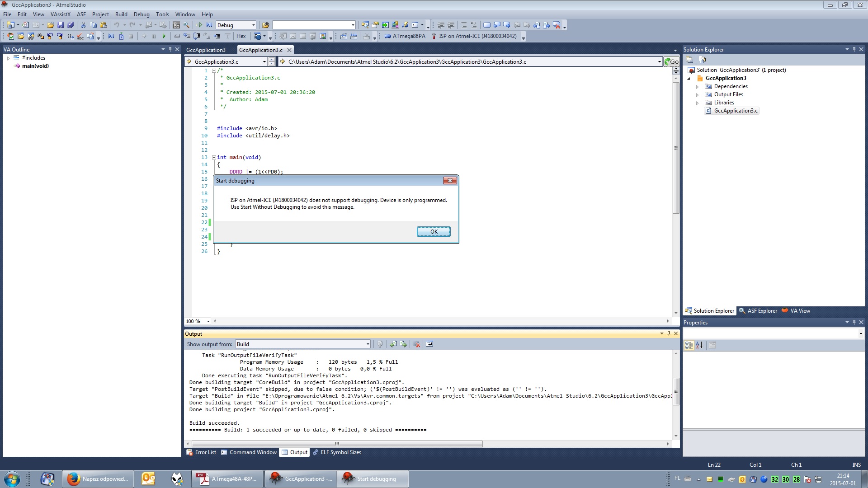Open the Build menu

coord(121,14)
